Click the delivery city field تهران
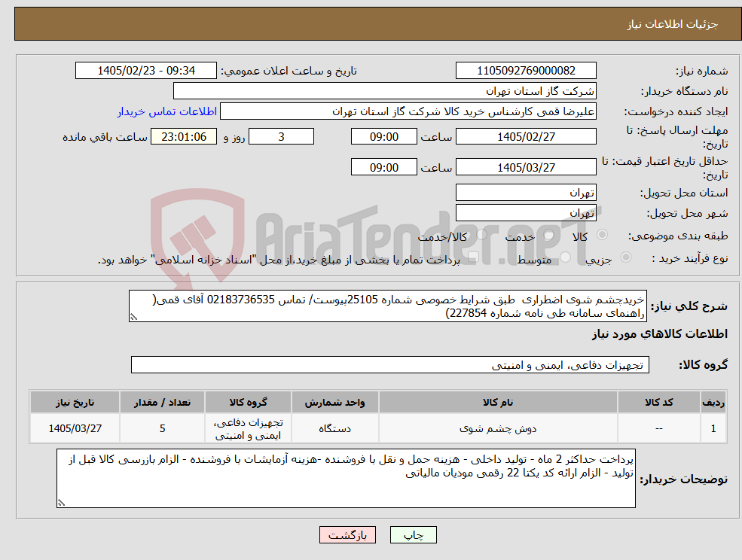The image size is (742, 560). tap(526, 213)
